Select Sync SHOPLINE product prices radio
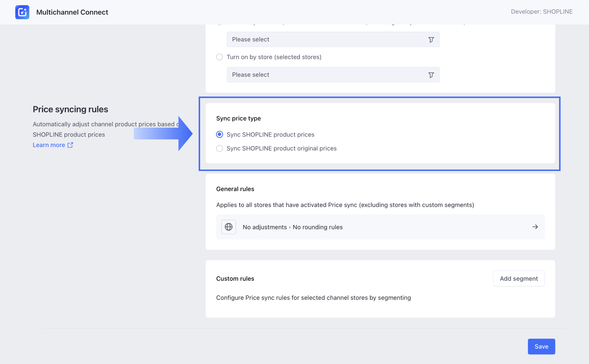Image resolution: width=589 pixels, height=364 pixels. coord(220,134)
